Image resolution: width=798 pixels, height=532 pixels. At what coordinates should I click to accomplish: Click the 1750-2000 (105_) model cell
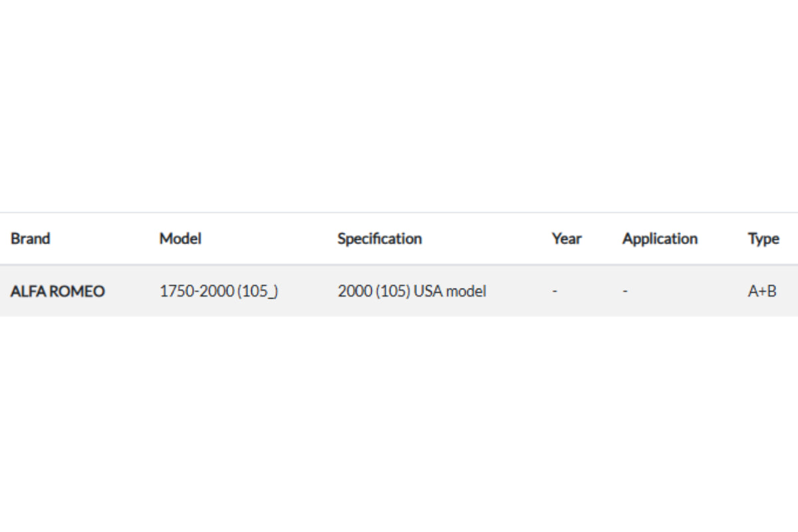coord(219,291)
